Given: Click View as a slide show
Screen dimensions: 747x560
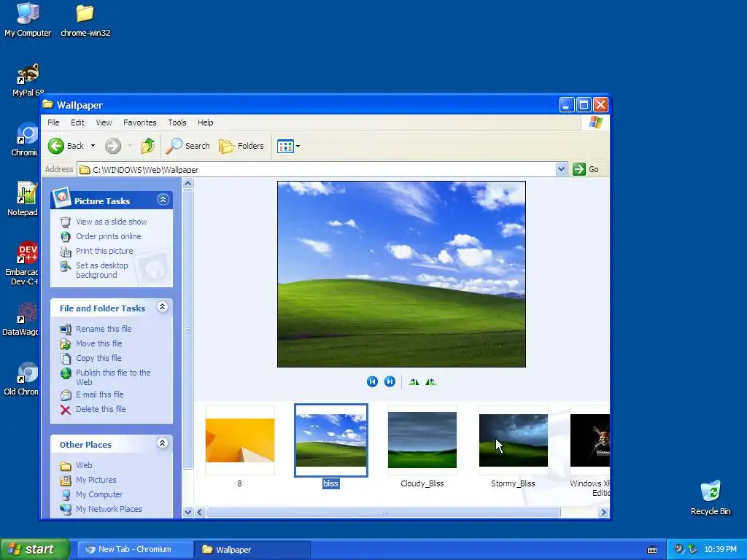Looking at the screenshot, I should 112,222.
